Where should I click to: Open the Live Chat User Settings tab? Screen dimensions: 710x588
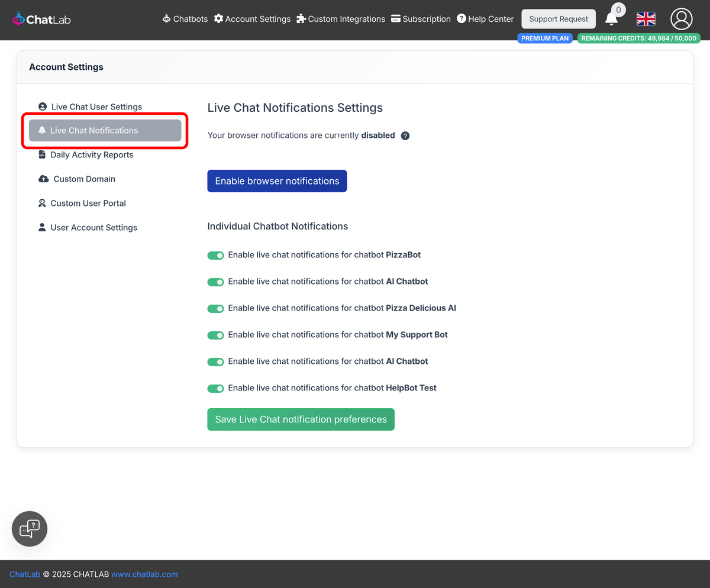point(96,106)
